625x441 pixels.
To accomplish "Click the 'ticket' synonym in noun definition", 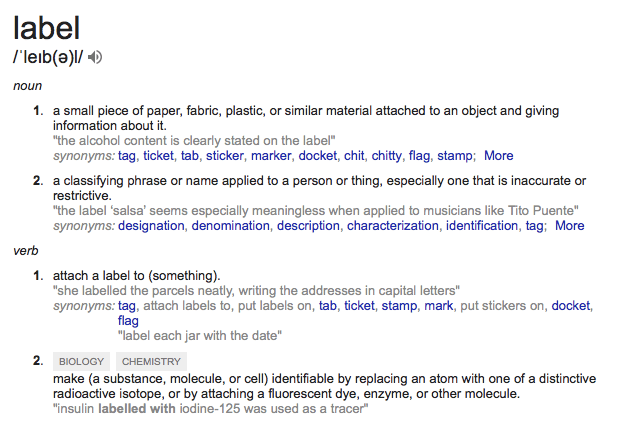I will pyautogui.click(x=158, y=155).
